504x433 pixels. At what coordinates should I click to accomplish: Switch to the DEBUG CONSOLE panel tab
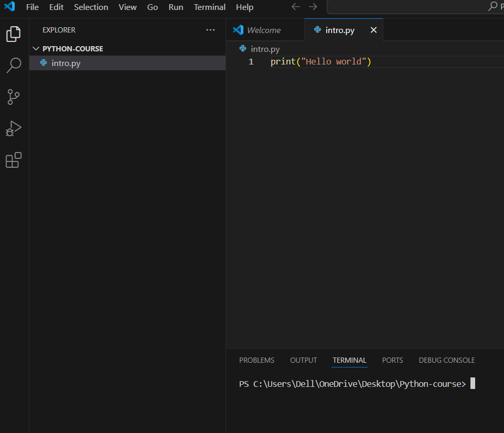(446, 360)
